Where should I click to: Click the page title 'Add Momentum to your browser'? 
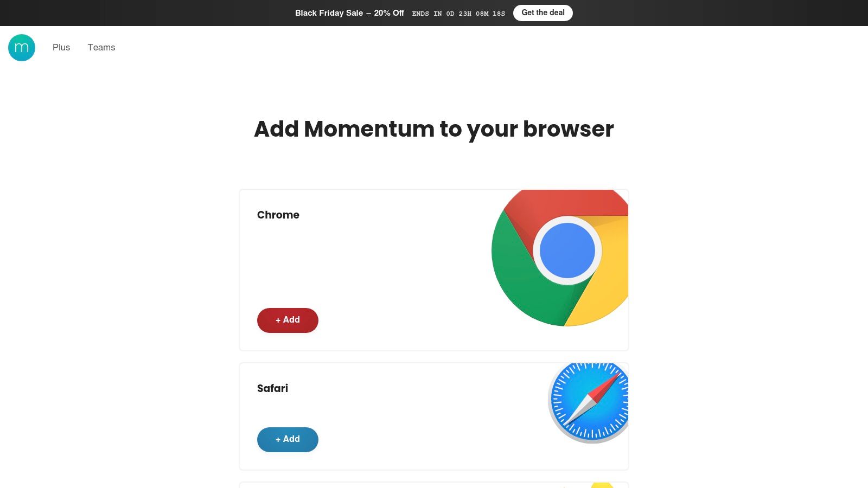pyautogui.click(x=433, y=129)
